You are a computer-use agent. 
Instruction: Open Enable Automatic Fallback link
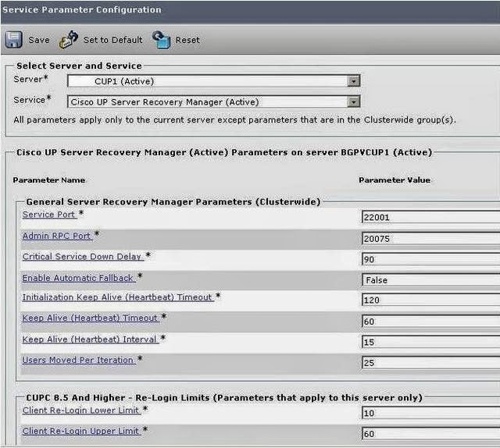tap(78, 278)
